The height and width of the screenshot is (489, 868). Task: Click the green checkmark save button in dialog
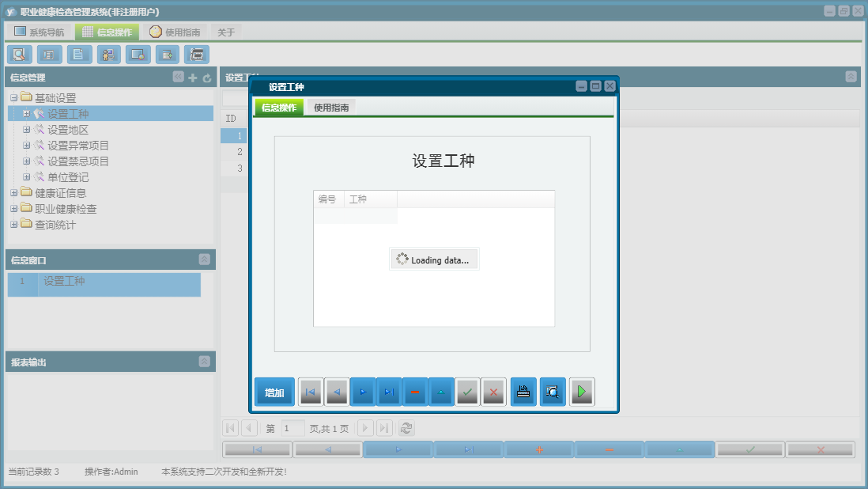coord(467,392)
